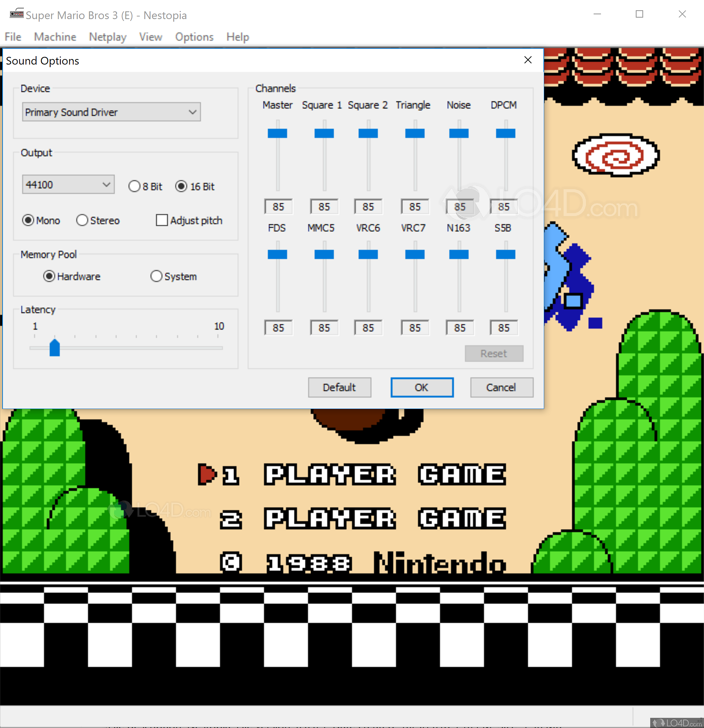The width and height of the screenshot is (704, 728).
Task: Enable the Adjust pitch checkbox
Action: (x=189, y=220)
